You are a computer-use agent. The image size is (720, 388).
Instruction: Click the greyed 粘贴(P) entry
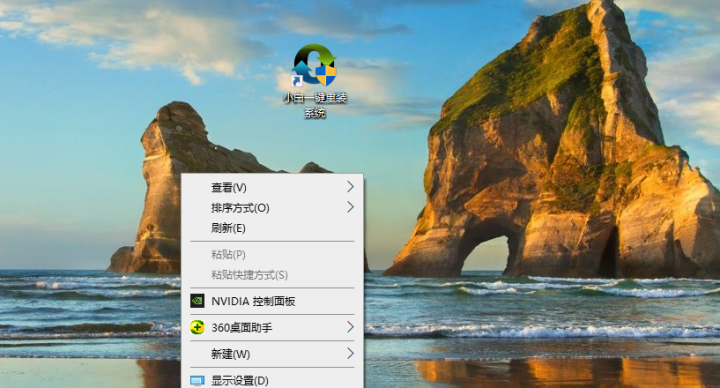[x=272, y=254]
